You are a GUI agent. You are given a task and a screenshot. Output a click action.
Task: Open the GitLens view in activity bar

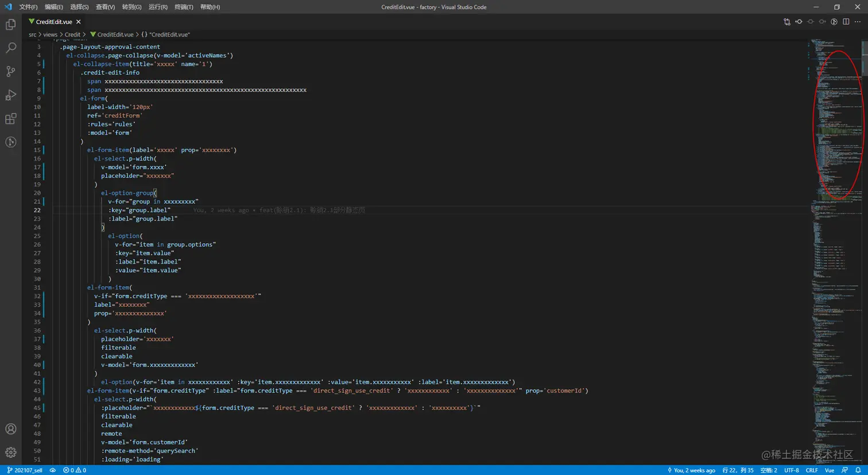[10, 142]
